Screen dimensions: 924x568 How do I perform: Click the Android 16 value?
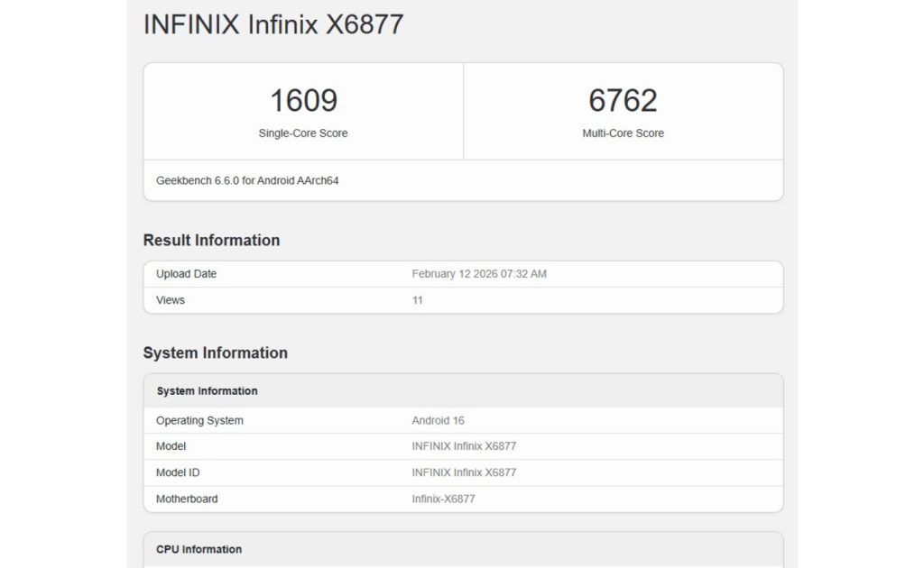[439, 419]
